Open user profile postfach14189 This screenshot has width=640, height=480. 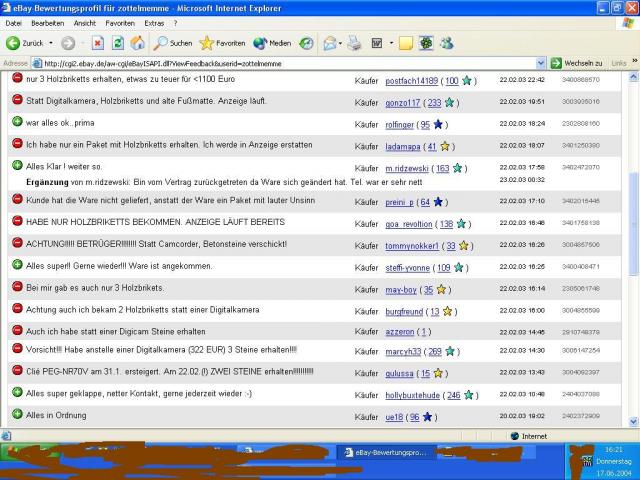point(411,81)
